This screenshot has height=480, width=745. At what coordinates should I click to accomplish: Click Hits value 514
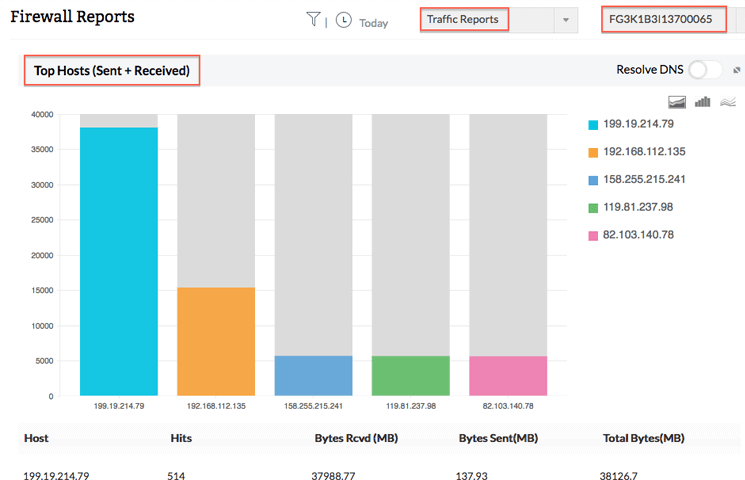[176, 475]
